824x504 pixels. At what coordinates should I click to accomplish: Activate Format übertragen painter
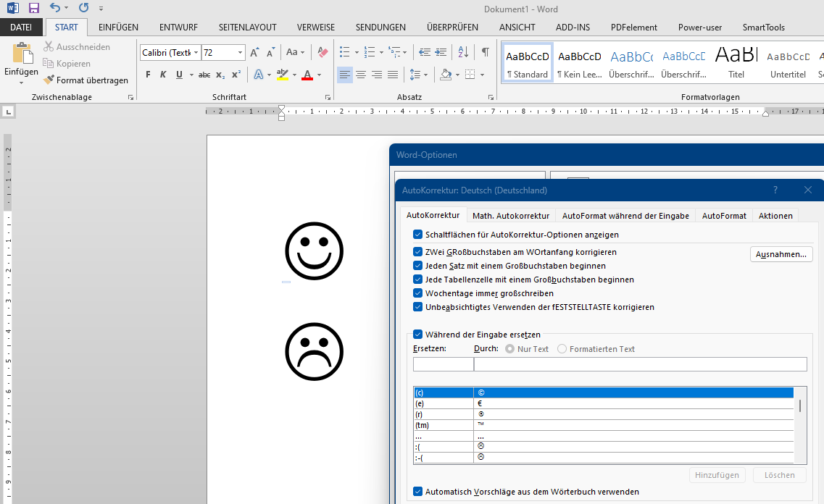[x=86, y=80]
